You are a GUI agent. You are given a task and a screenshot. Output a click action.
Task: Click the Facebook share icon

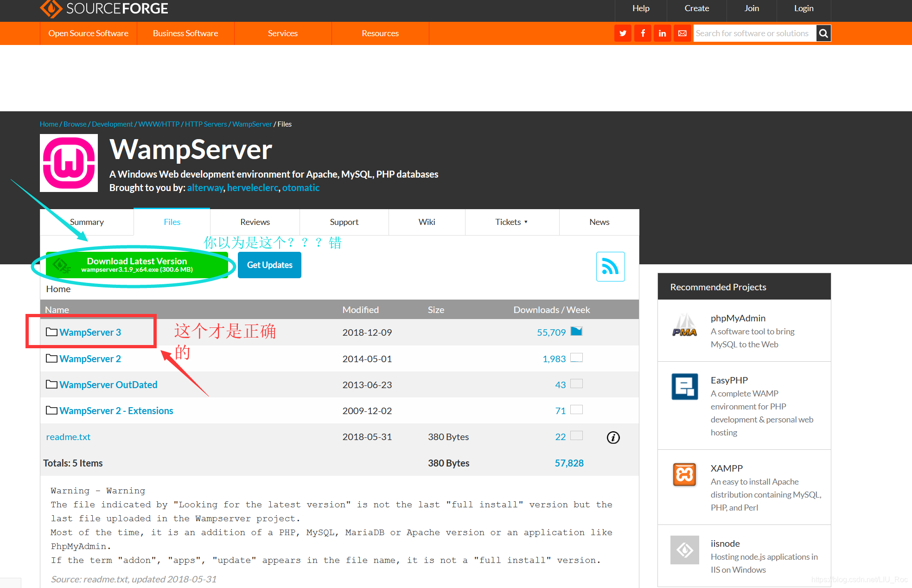click(643, 33)
